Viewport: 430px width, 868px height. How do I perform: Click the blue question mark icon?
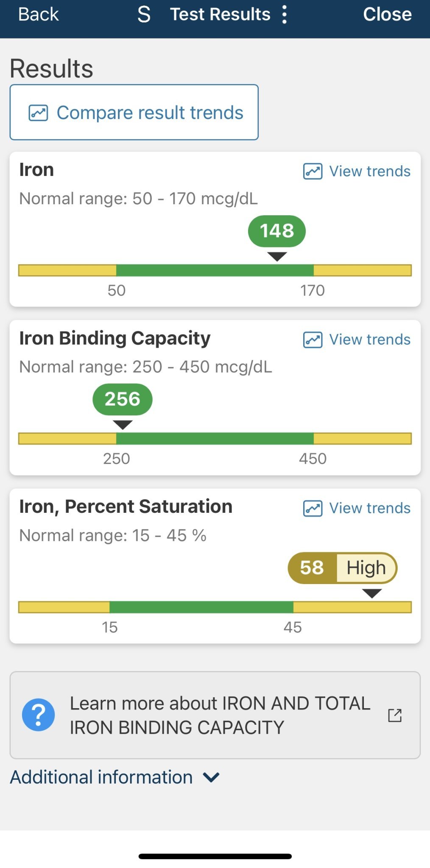39,715
